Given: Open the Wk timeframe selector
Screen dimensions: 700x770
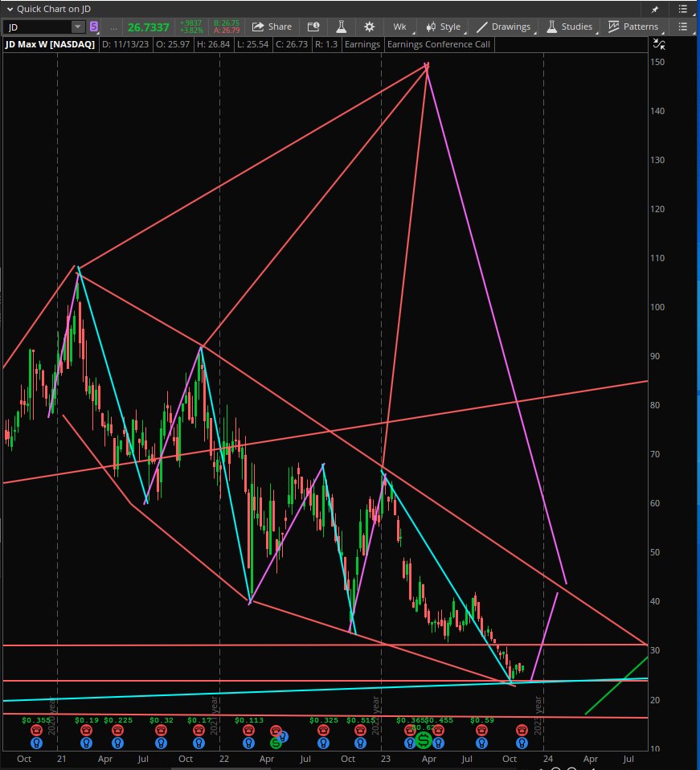Looking at the screenshot, I should click(x=400, y=27).
